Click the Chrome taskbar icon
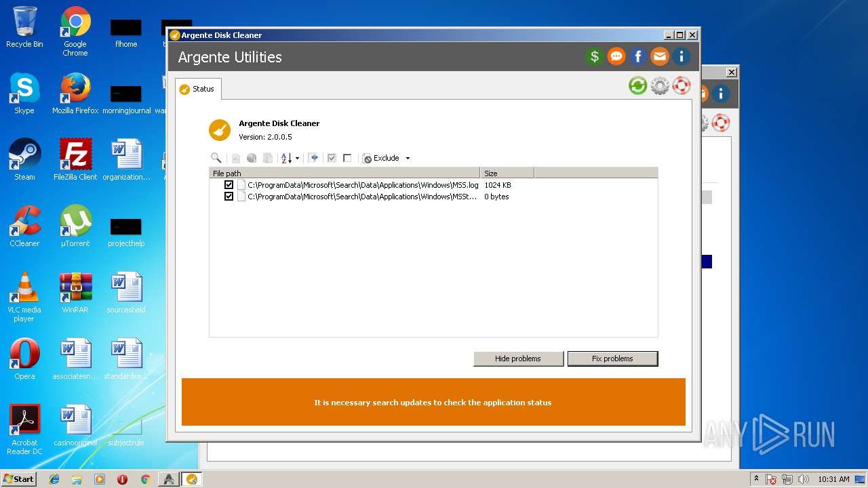The height and width of the screenshot is (488, 868). point(145,479)
